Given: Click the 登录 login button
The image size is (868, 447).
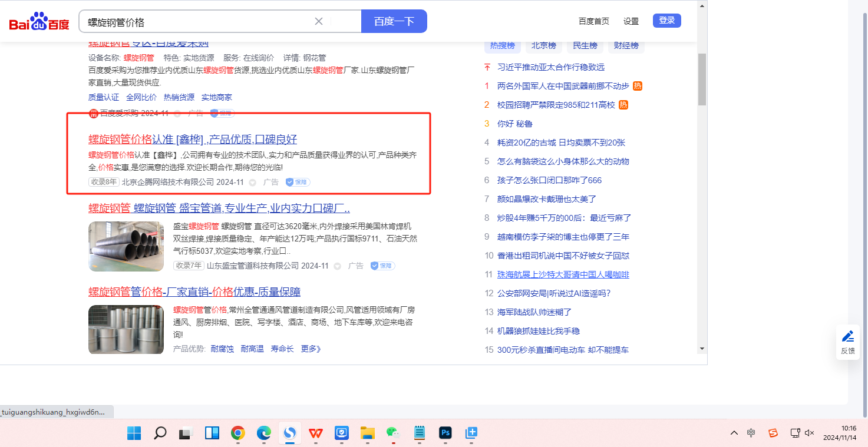Looking at the screenshot, I should 666,21.
